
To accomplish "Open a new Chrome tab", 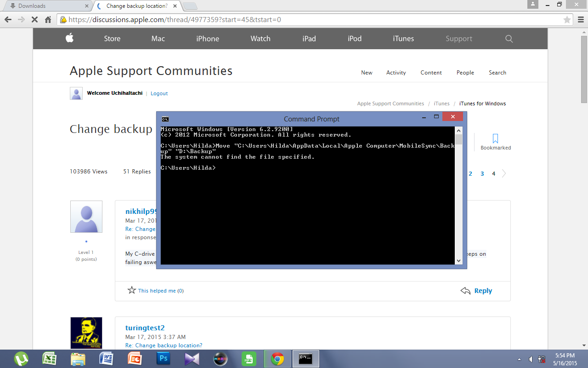I will (190, 6).
